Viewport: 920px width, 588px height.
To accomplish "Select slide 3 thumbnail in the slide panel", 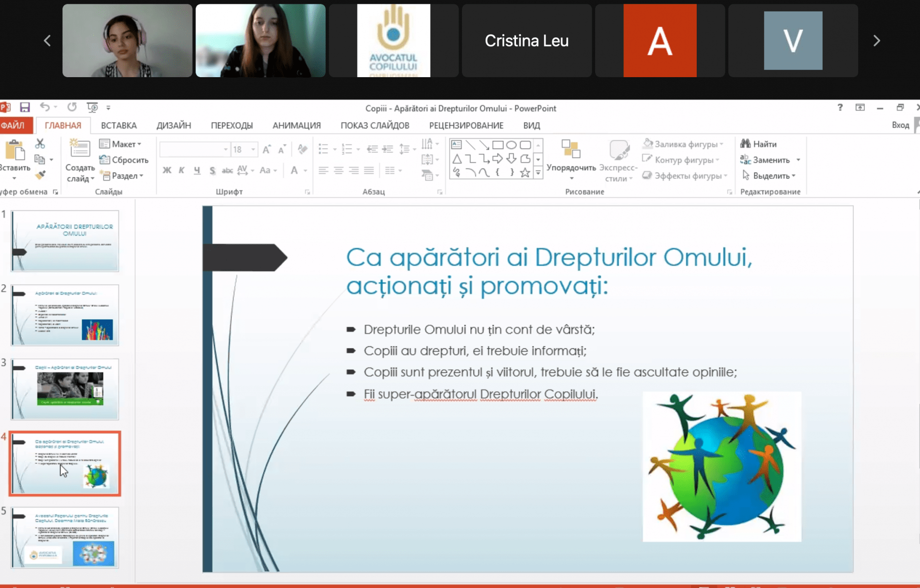I will click(65, 389).
